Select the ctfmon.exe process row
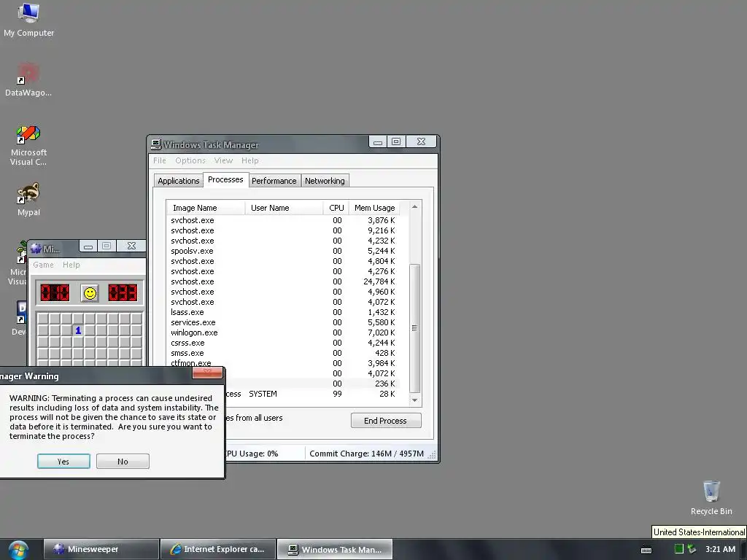The width and height of the screenshot is (747, 560). [x=283, y=363]
